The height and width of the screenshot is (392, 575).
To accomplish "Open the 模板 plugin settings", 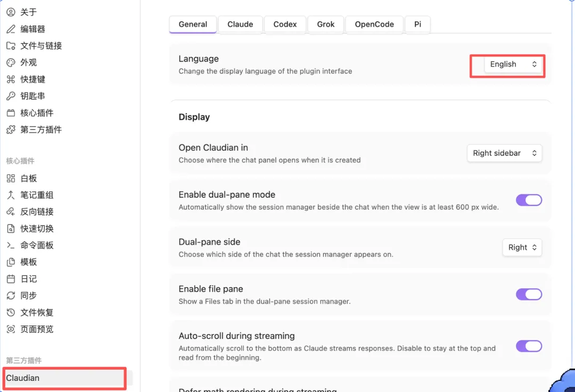I will [x=29, y=262].
